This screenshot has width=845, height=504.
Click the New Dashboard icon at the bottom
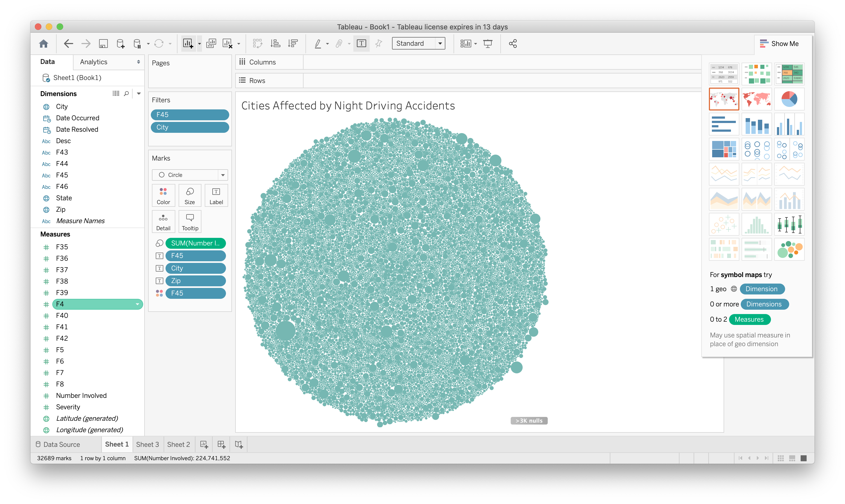[x=221, y=444]
